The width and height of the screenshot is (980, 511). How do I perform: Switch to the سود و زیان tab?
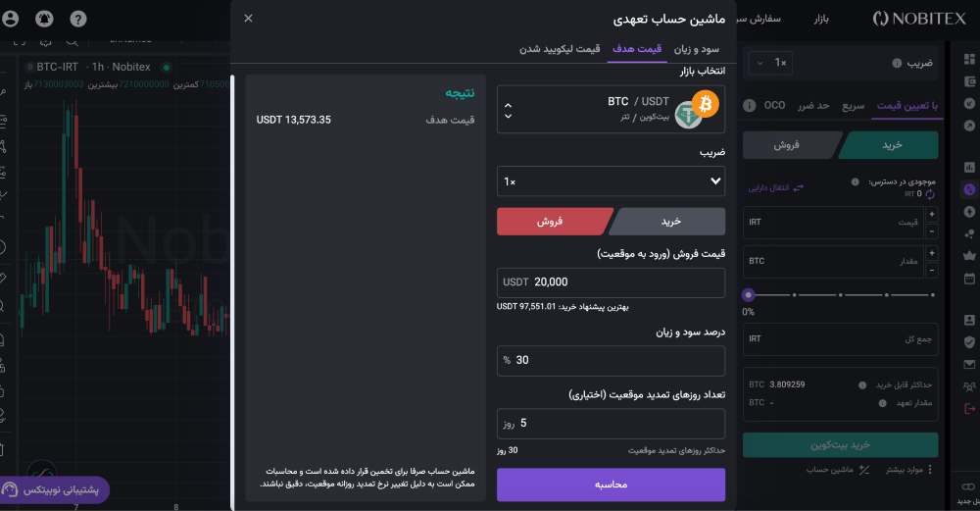(x=696, y=49)
